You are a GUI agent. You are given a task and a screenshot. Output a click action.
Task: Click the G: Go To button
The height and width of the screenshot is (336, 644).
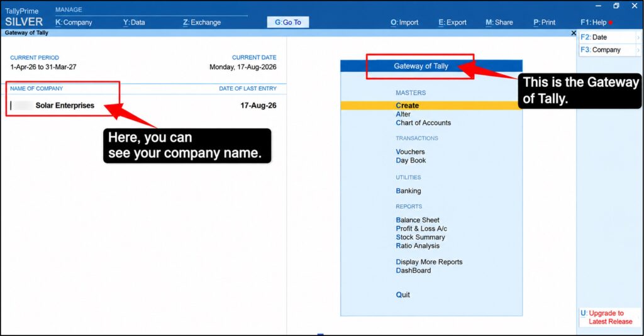pos(288,22)
